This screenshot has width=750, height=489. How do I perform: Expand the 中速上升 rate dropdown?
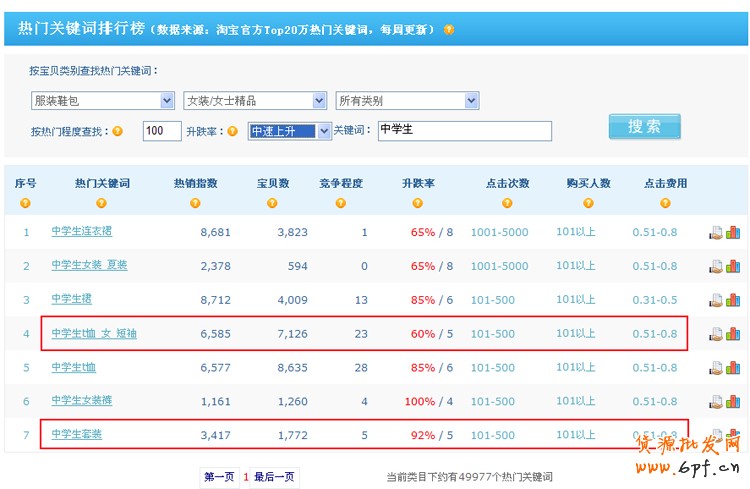289,132
